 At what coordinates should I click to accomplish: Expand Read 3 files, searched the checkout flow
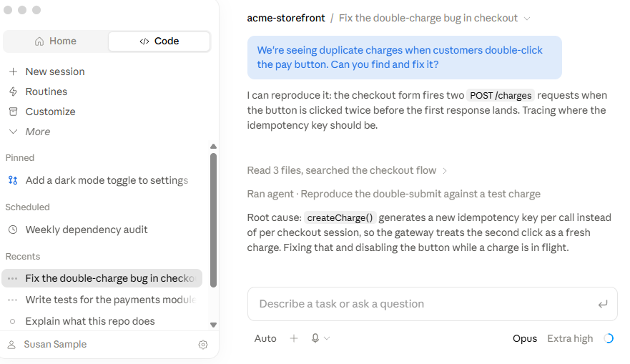[x=347, y=170]
